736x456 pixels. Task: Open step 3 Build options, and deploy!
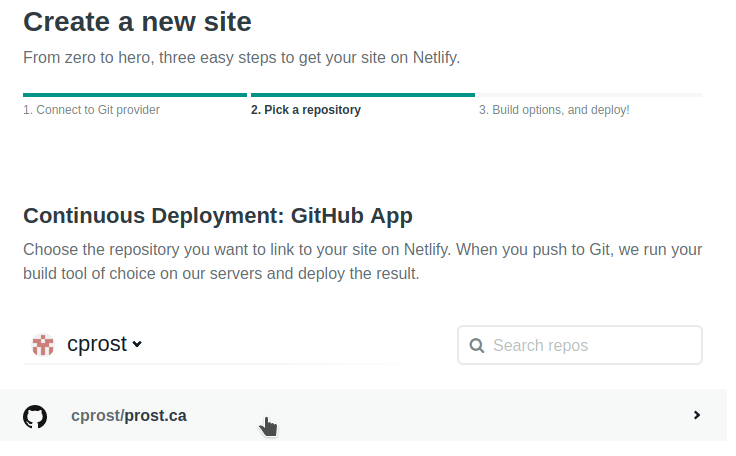(x=554, y=110)
